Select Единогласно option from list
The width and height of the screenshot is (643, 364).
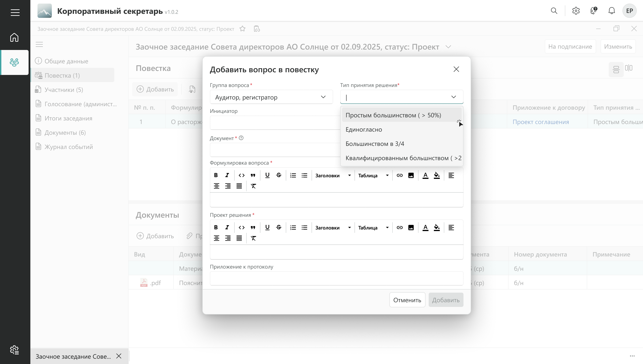pos(364,130)
